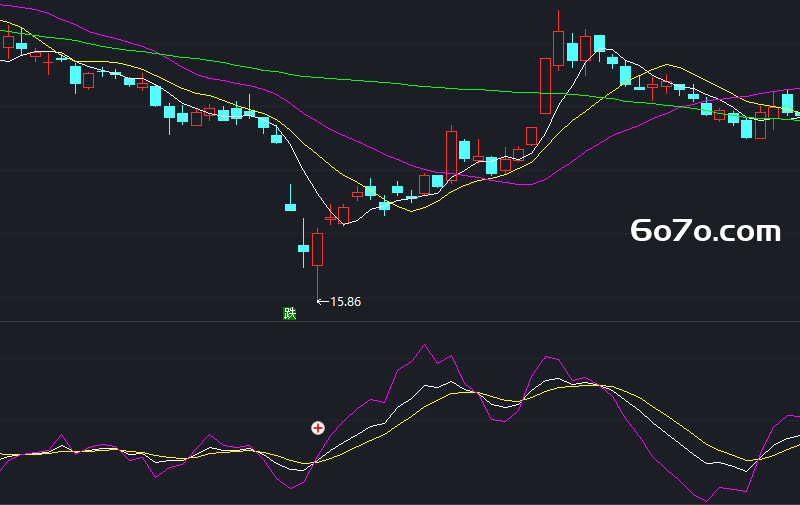
Task: Click the red plus circle signal marker
Action: coord(318,428)
